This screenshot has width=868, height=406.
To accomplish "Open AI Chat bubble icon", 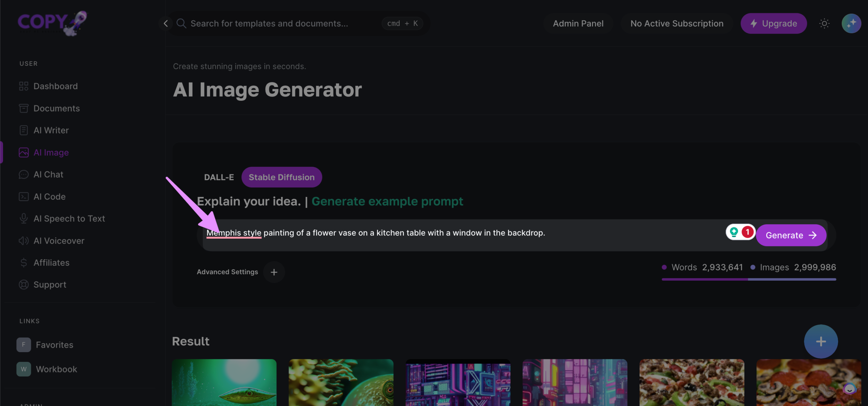I will pos(23,175).
